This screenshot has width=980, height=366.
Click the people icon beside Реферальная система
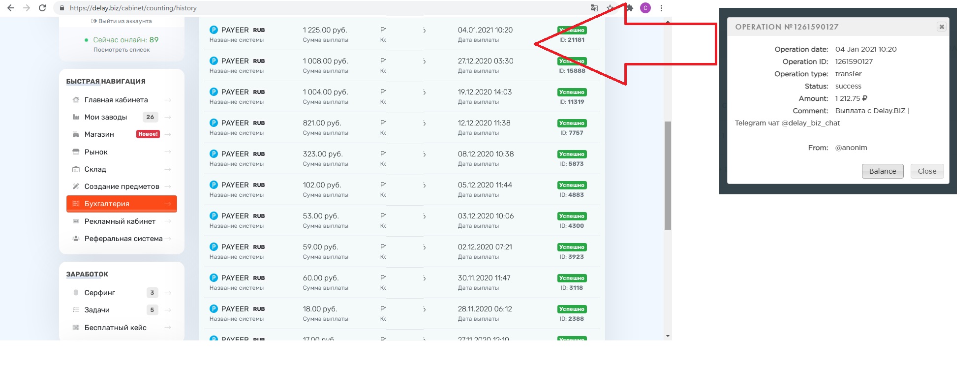(76, 239)
